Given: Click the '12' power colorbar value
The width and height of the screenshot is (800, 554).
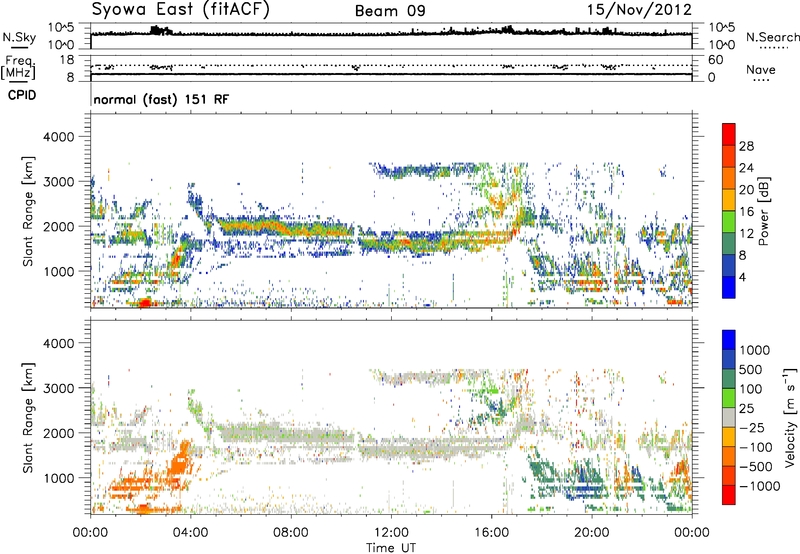Looking at the screenshot, I should coord(746,234).
